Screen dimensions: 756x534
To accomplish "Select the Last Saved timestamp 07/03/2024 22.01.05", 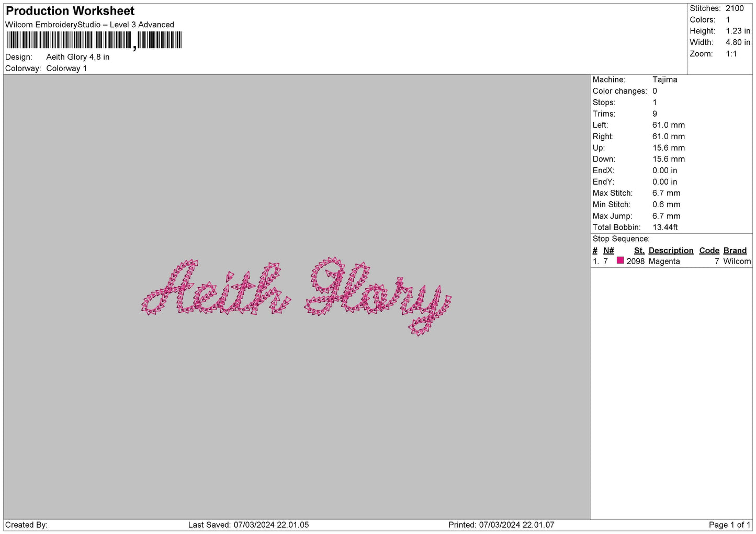I will (x=271, y=525).
